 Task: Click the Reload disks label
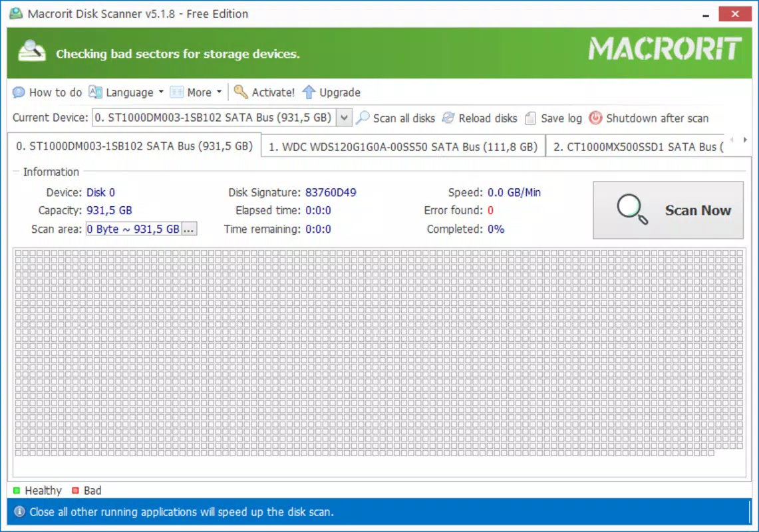coord(488,118)
